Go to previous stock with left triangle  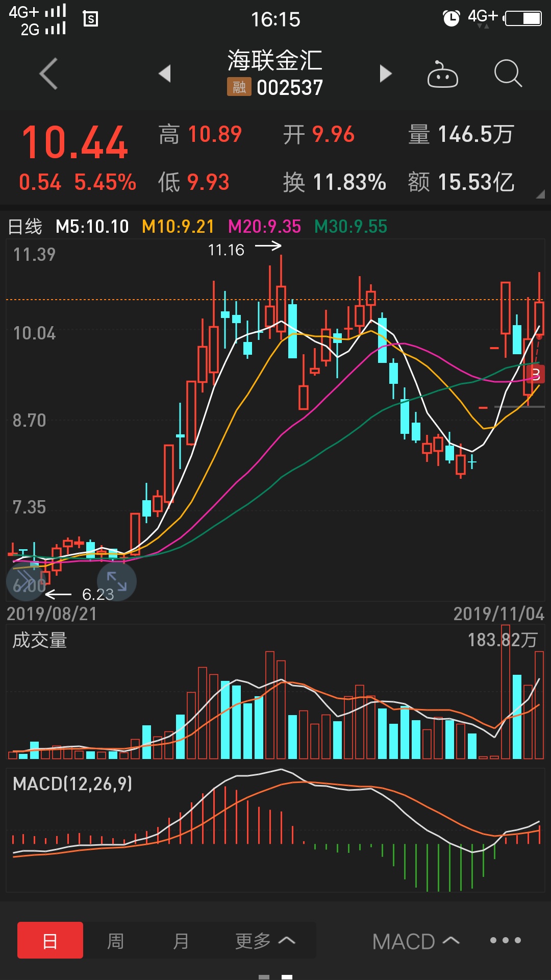164,74
